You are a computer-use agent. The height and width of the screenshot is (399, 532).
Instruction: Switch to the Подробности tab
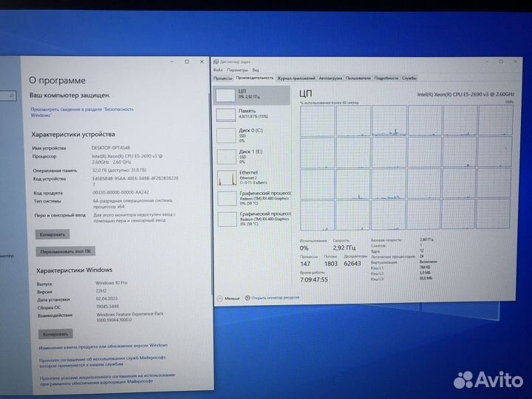point(386,78)
